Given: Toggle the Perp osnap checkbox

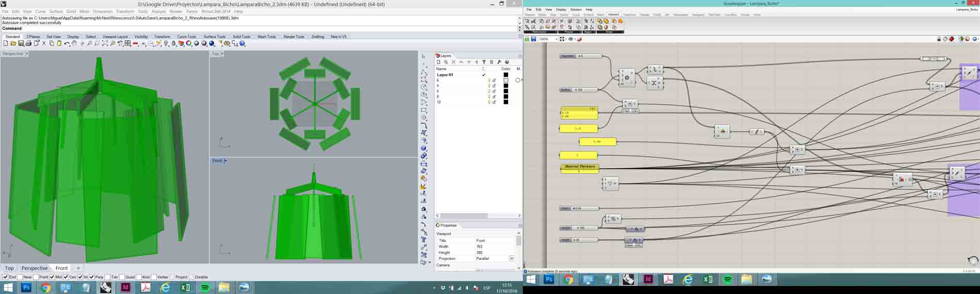Looking at the screenshot, I should coord(92,277).
